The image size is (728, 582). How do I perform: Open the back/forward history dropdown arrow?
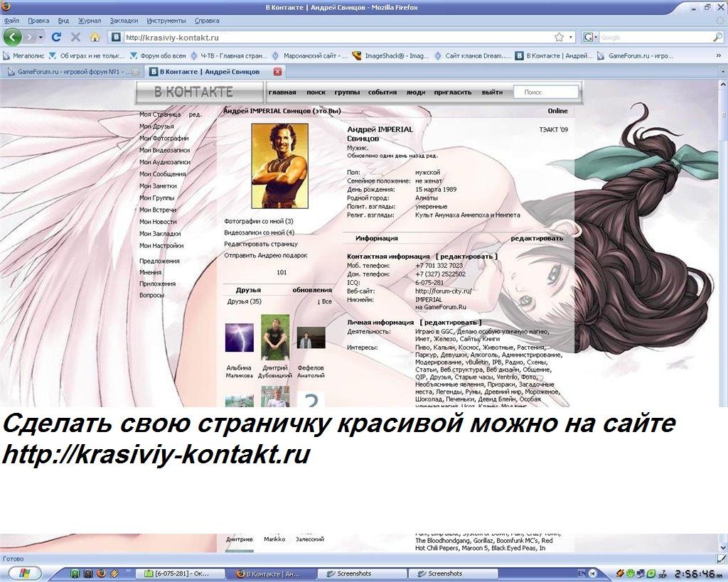(41, 37)
